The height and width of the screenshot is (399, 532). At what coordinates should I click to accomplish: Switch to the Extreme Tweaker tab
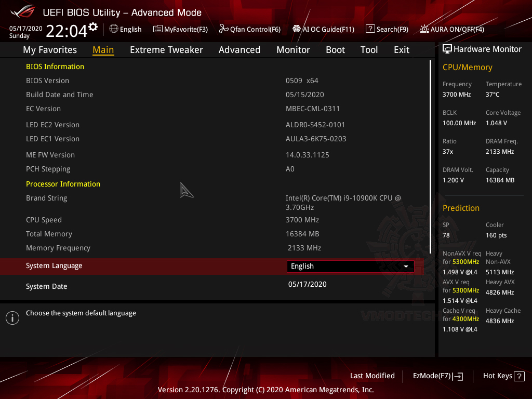[166, 49]
